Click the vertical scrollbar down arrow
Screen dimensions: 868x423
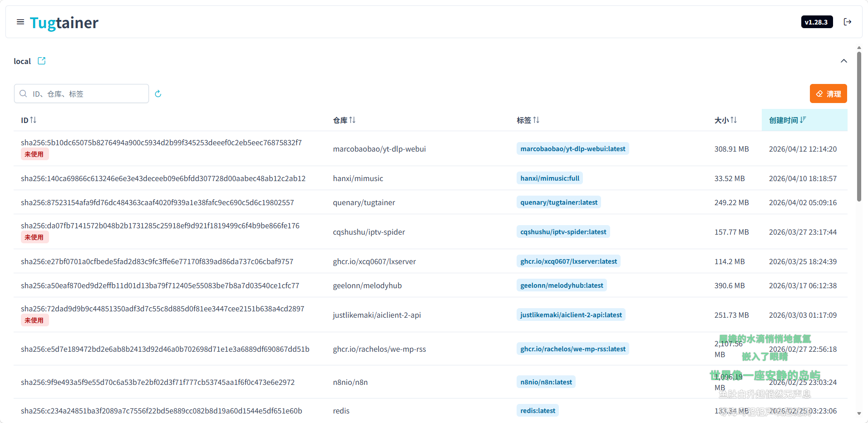coord(858,413)
